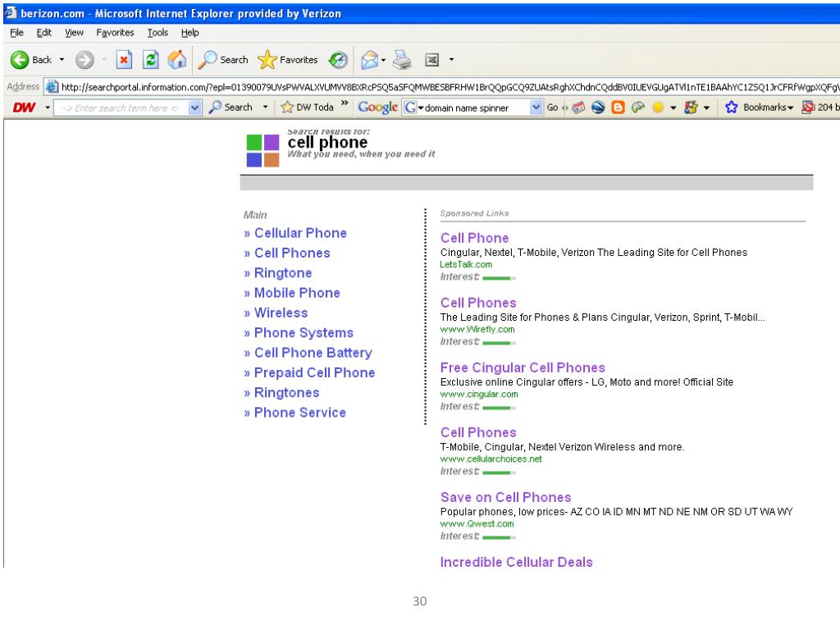Click the orange Blogger icon
This screenshot has width=840, height=630.
pos(618,107)
